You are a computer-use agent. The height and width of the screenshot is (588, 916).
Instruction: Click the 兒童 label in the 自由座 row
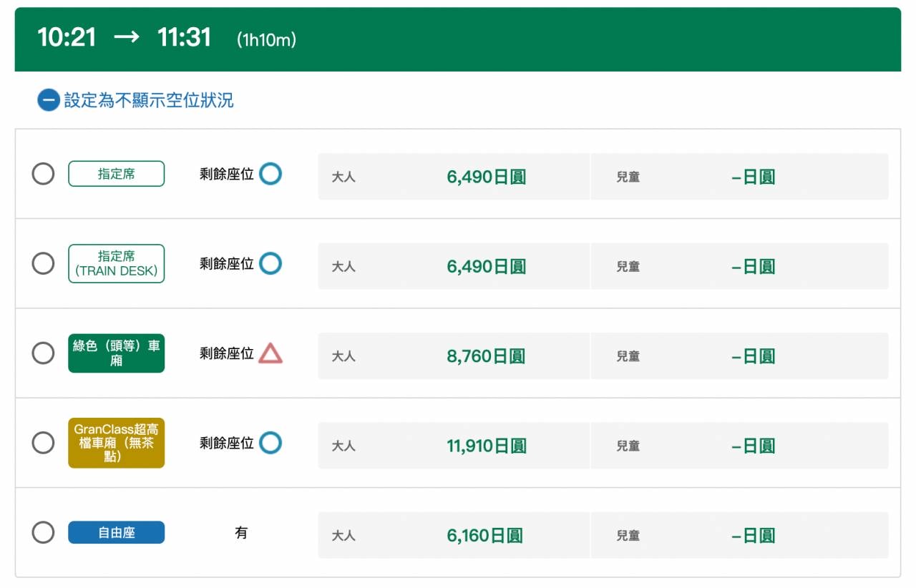pos(628,535)
